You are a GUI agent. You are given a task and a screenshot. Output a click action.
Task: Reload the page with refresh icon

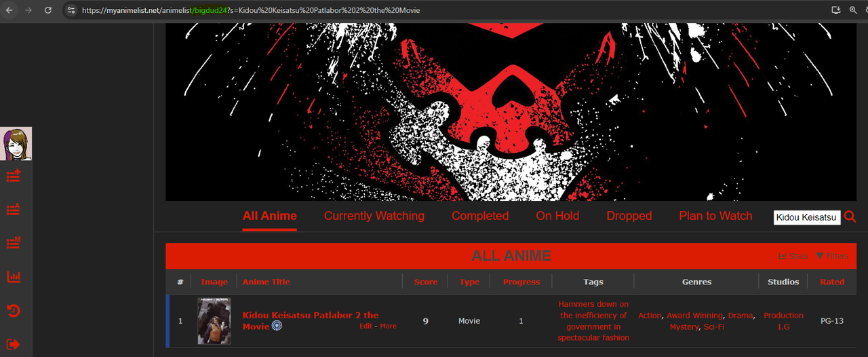point(48,10)
